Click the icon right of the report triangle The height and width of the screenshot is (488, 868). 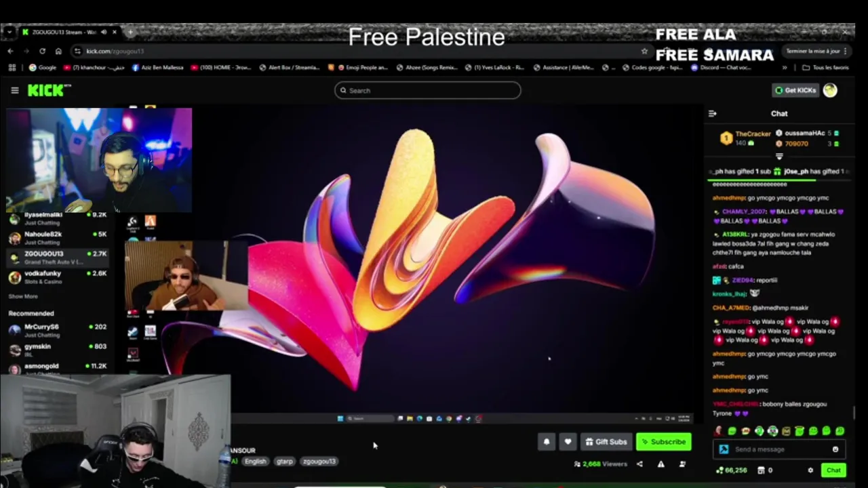[682, 464]
